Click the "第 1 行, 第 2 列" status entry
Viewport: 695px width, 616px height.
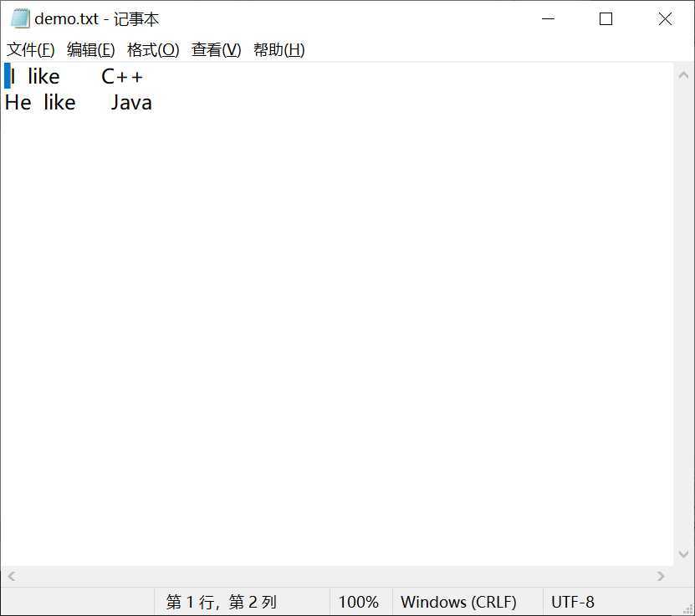click(x=221, y=602)
